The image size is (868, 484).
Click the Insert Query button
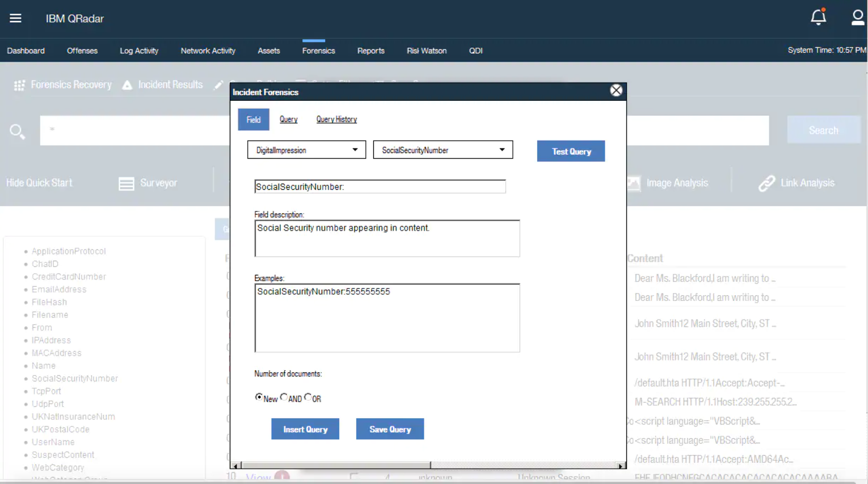coord(305,429)
